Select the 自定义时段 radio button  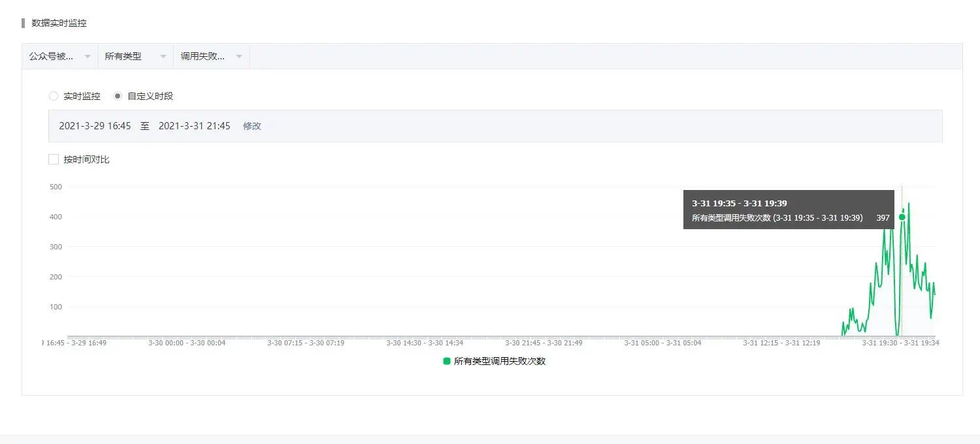118,96
